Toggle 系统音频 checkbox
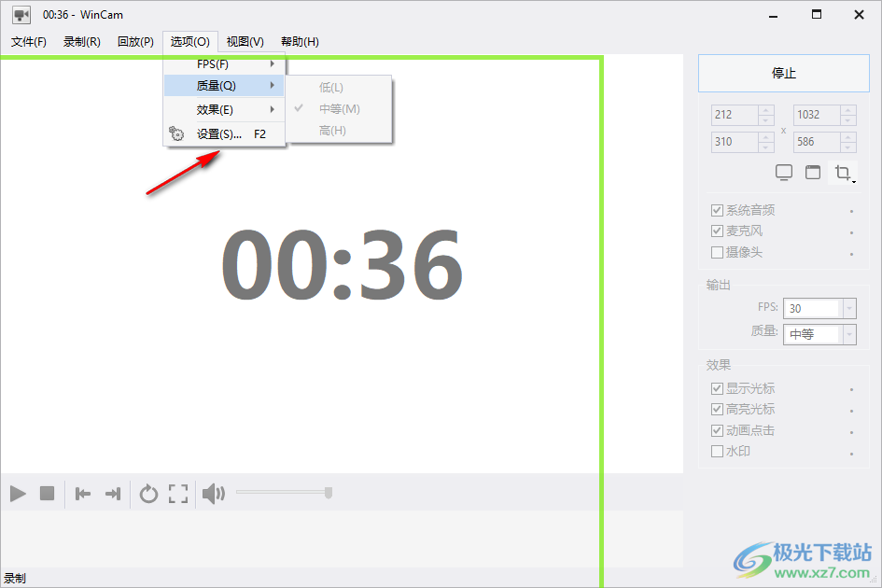The image size is (882, 588). [x=717, y=210]
